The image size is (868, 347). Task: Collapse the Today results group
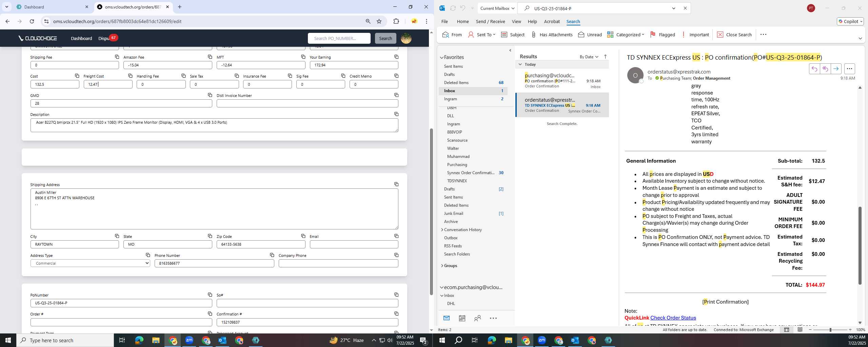(x=520, y=64)
